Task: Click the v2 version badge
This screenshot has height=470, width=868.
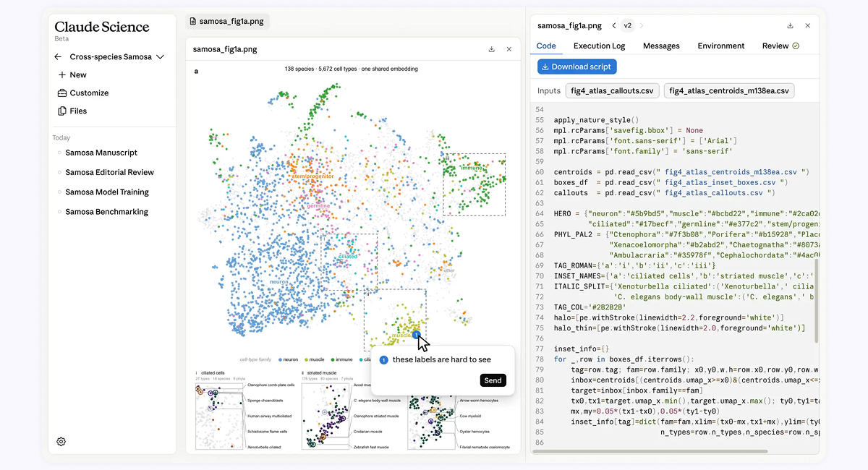Action: pyautogui.click(x=627, y=25)
